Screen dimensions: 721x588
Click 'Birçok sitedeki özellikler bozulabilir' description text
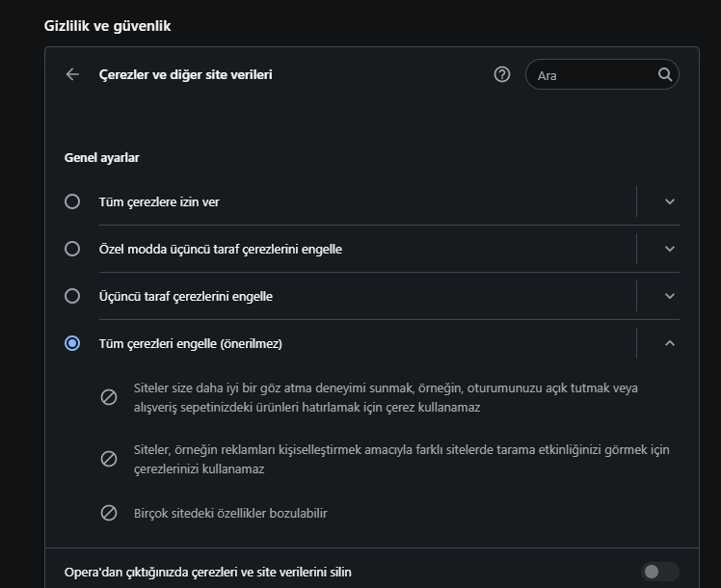pos(230,513)
